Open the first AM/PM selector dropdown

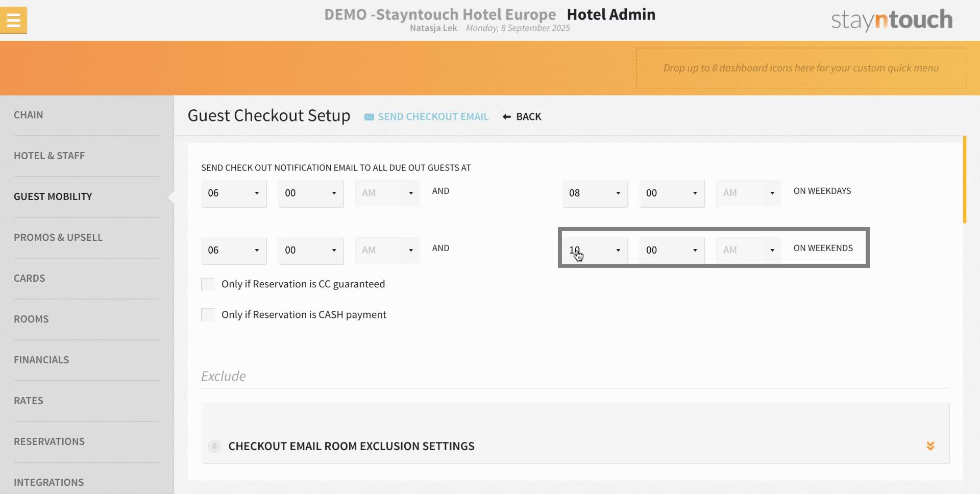[386, 193]
